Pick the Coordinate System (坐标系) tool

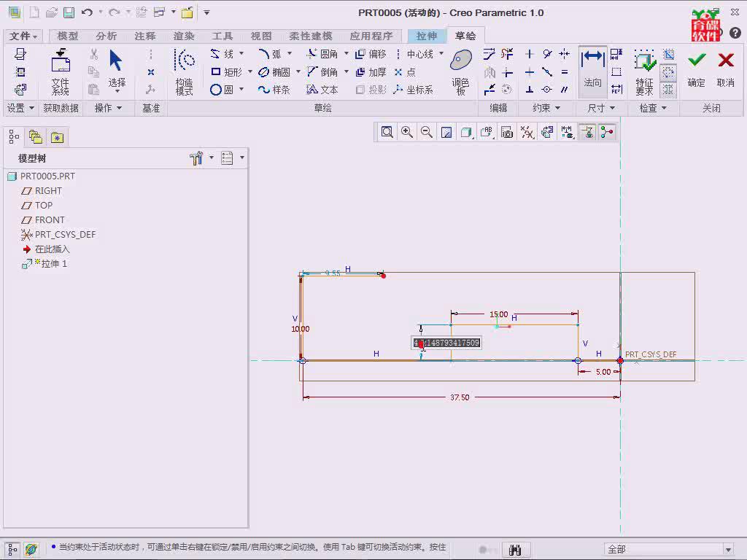[413, 90]
